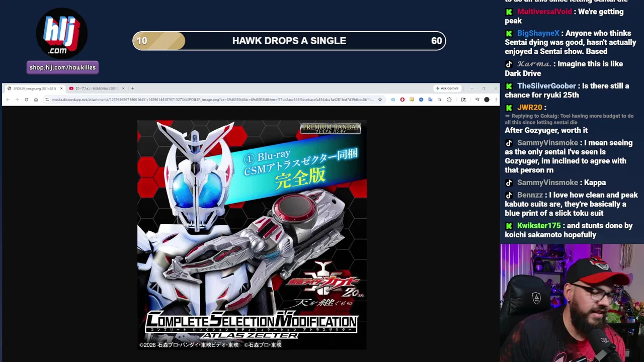Click the blue round extension icon
This screenshot has height=362, width=644.
(x=421, y=100)
